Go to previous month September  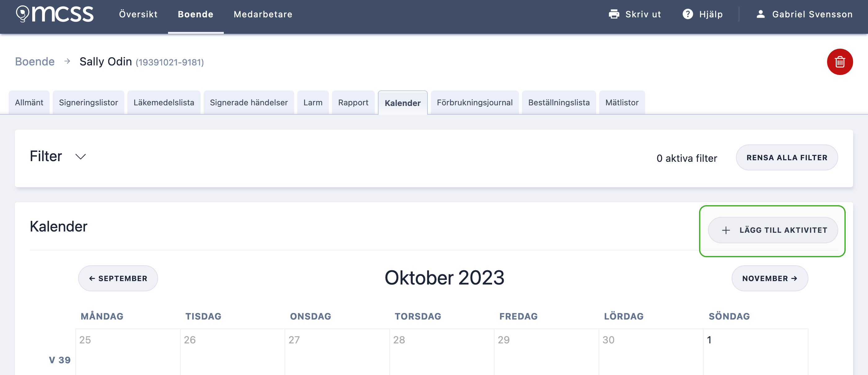tap(118, 278)
